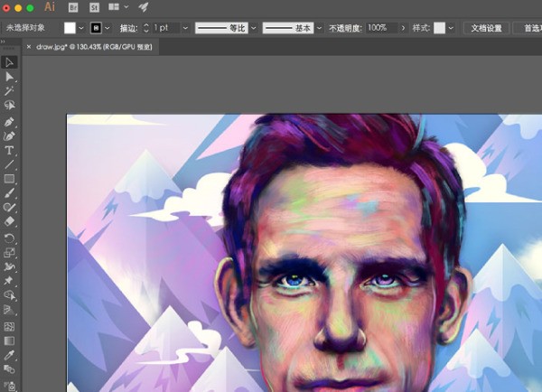Select the Rectangle tool
Image resolution: width=542 pixels, height=392 pixels.
(10, 179)
